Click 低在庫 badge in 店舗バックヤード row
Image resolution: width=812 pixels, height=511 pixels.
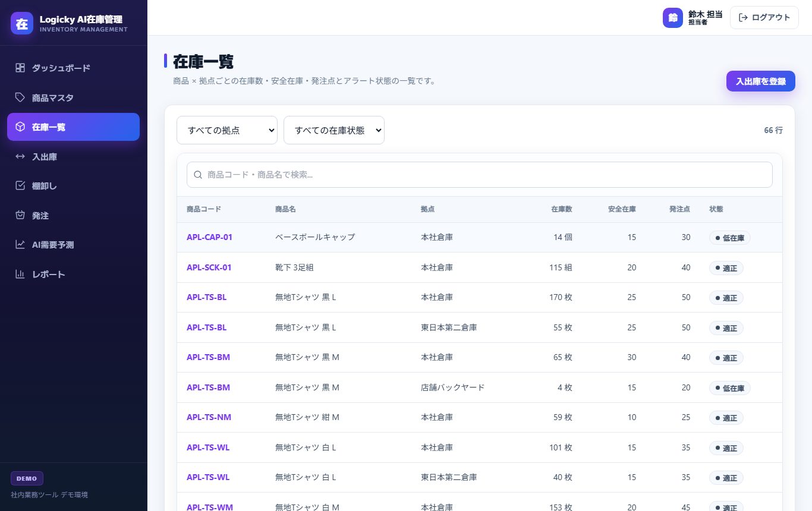729,388
